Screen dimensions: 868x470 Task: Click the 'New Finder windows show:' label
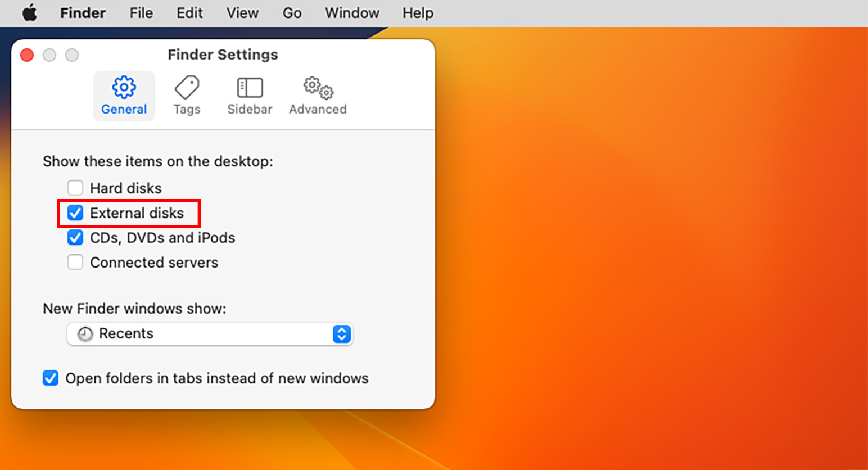134,309
